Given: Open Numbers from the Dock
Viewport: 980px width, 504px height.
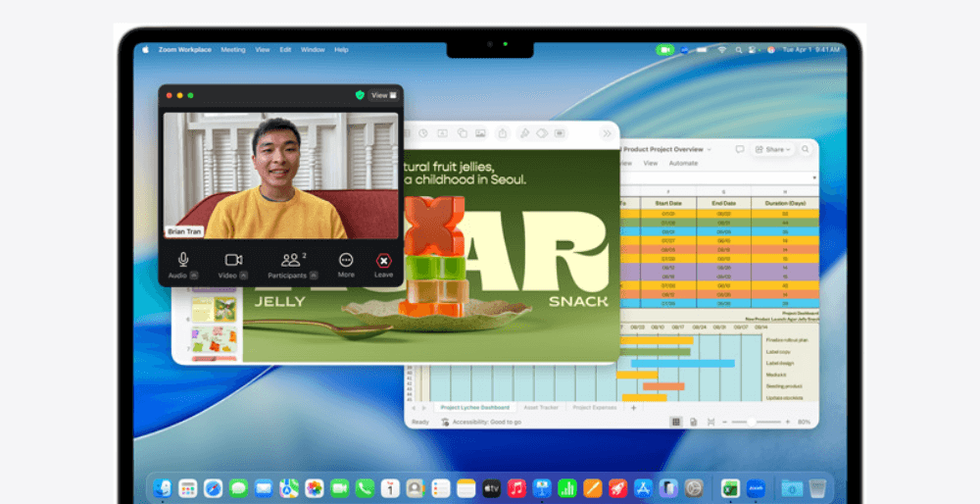Looking at the screenshot, I should [x=566, y=487].
